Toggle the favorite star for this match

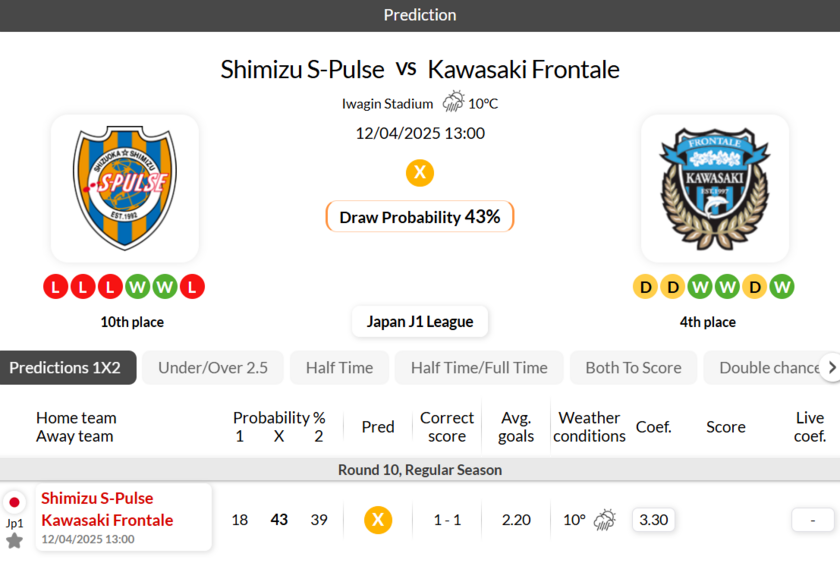(x=14, y=541)
